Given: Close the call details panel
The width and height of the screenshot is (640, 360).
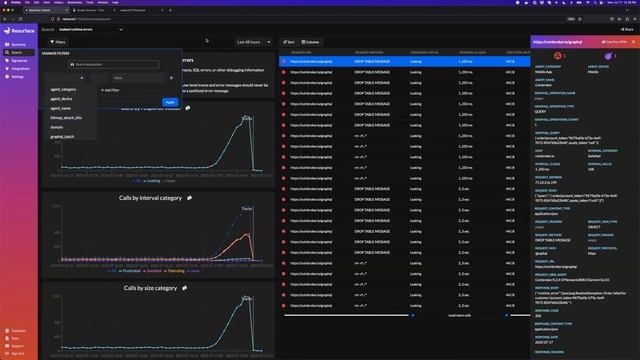Looking at the screenshot, I should coord(633,42).
